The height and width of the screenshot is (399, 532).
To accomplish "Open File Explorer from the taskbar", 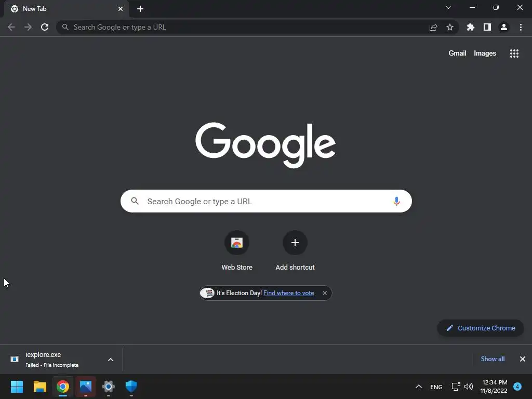I will [x=39, y=387].
